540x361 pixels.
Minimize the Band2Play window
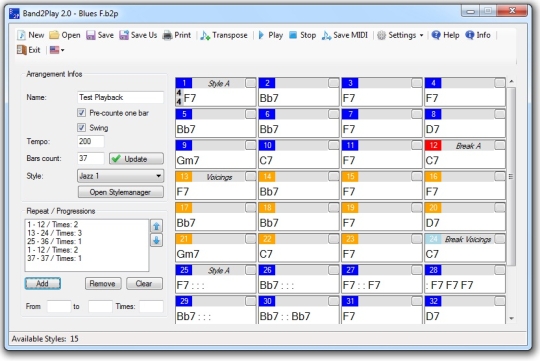[x=470, y=11]
